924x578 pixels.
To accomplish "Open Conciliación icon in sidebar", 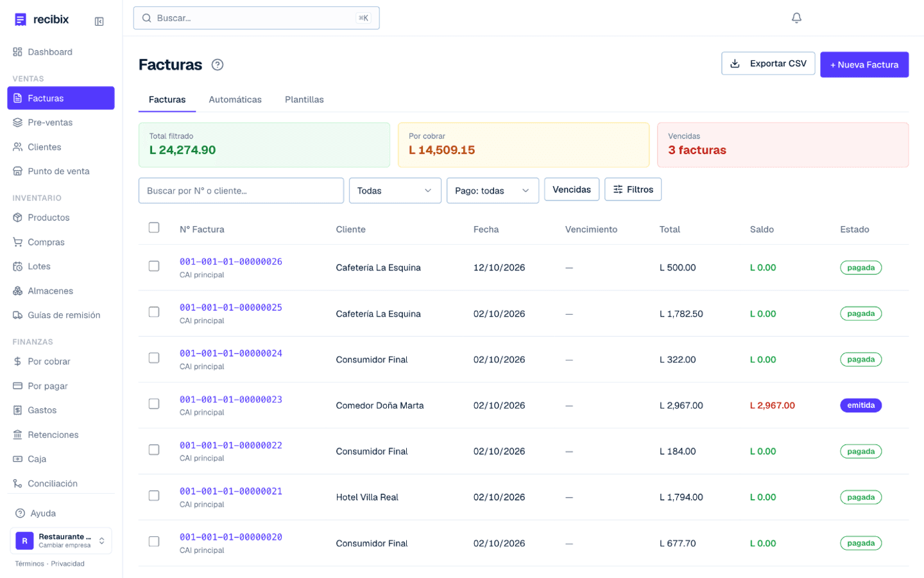I will (x=17, y=484).
